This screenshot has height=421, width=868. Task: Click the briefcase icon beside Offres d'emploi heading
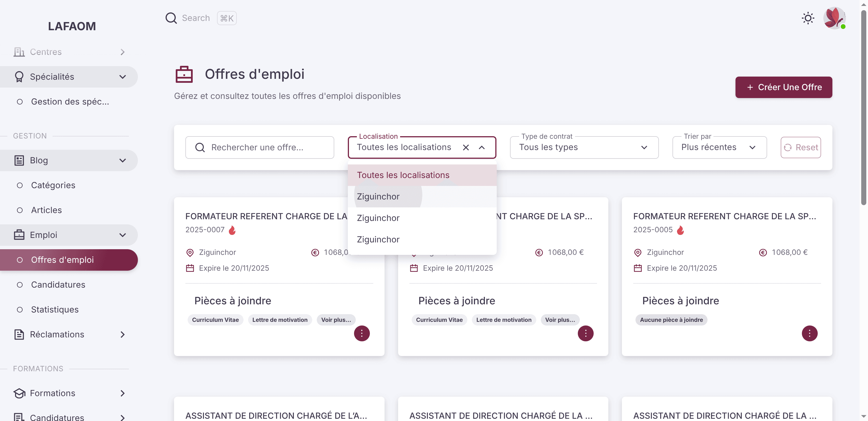(184, 75)
